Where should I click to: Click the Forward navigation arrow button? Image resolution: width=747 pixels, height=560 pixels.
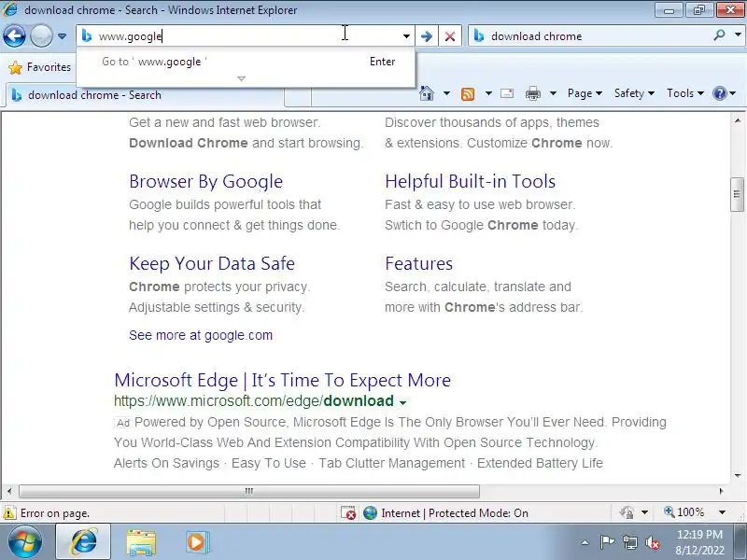pyautogui.click(x=41, y=35)
